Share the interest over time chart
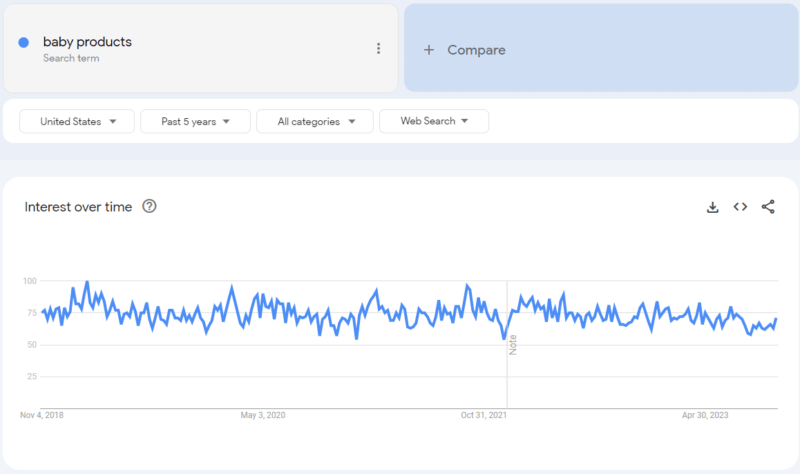The width and height of the screenshot is (800, 474). pyautogui.click(x=768, y=207)
